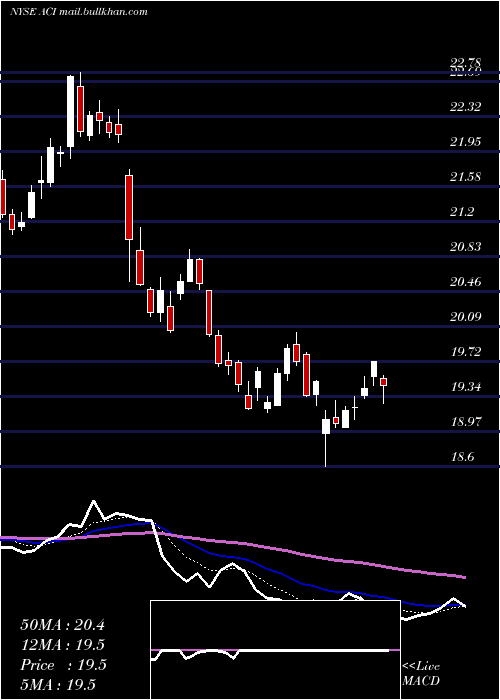
Task: Click the MACD inset panel
Action: (x=275, y=650)
